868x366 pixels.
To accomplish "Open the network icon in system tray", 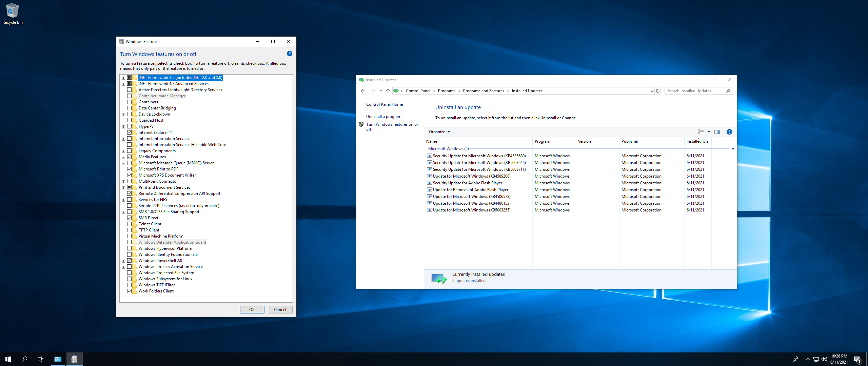I will click(x=816, y=359).
